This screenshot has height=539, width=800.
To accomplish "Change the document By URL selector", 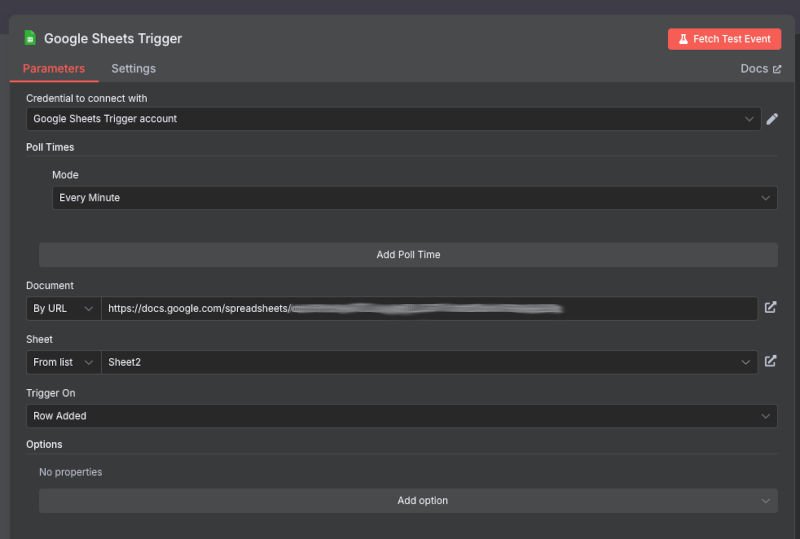I will tap(63, 308).
